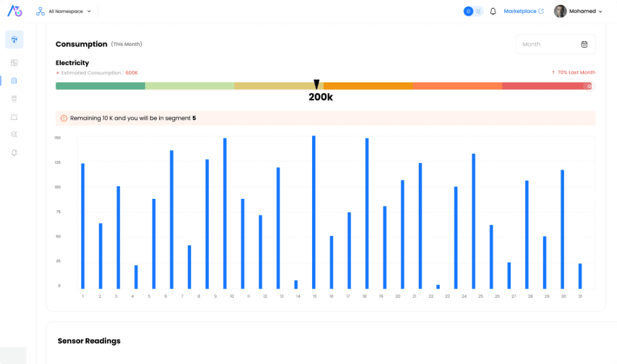Open the sidebar bell alerts icon

[x=14, y=152]
